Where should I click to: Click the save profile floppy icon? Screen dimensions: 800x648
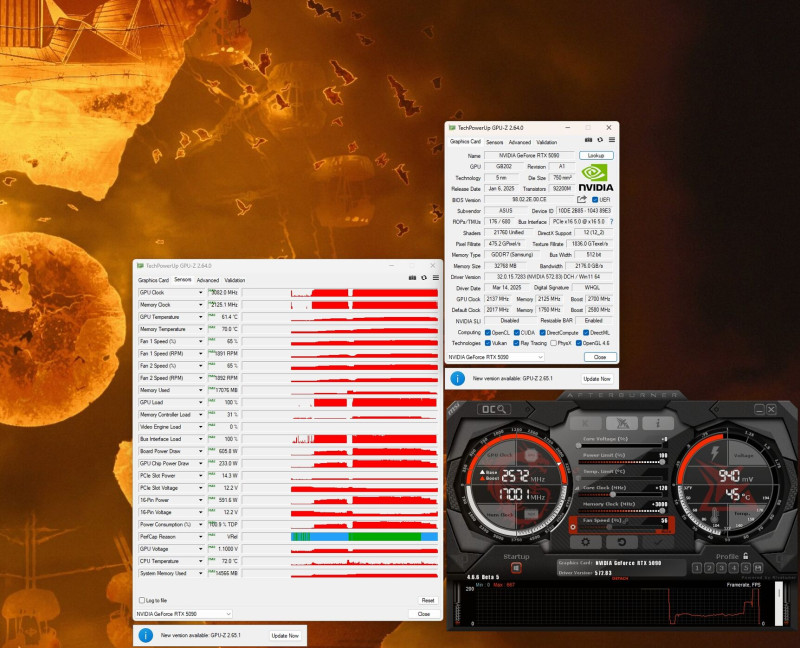tap(758, 567)
